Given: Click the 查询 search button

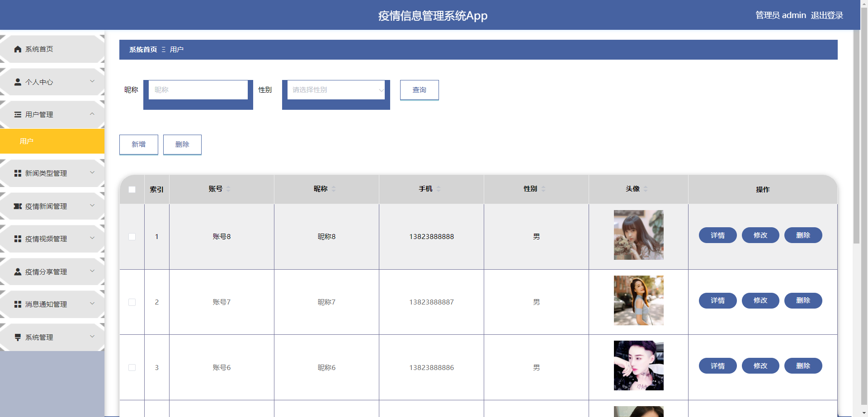Looking at the screenshot, I should (x=419, y=90).
